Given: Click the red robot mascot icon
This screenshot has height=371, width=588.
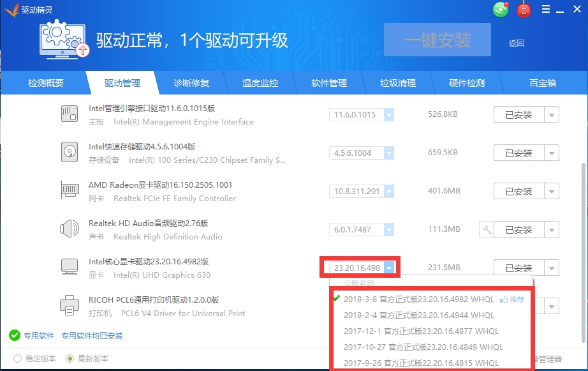Looking at the screenshot, I should [524, 10].
